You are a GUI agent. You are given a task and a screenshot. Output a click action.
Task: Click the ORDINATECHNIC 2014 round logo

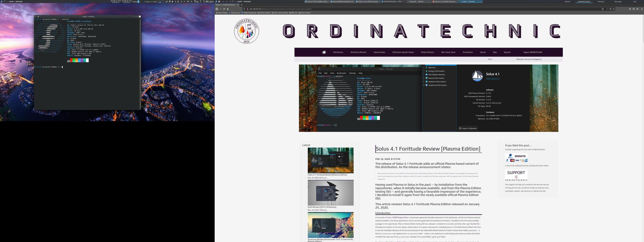[x=246, y=31]
